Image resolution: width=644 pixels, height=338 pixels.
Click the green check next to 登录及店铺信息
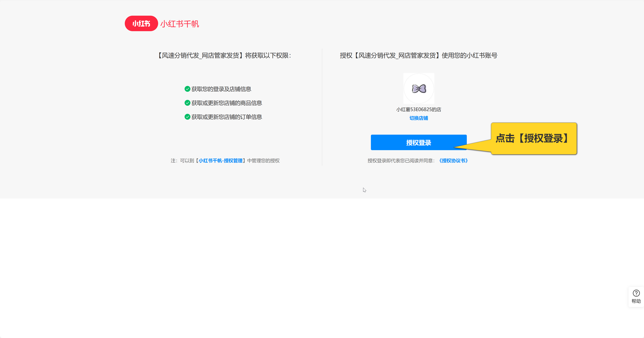[187, 89]
